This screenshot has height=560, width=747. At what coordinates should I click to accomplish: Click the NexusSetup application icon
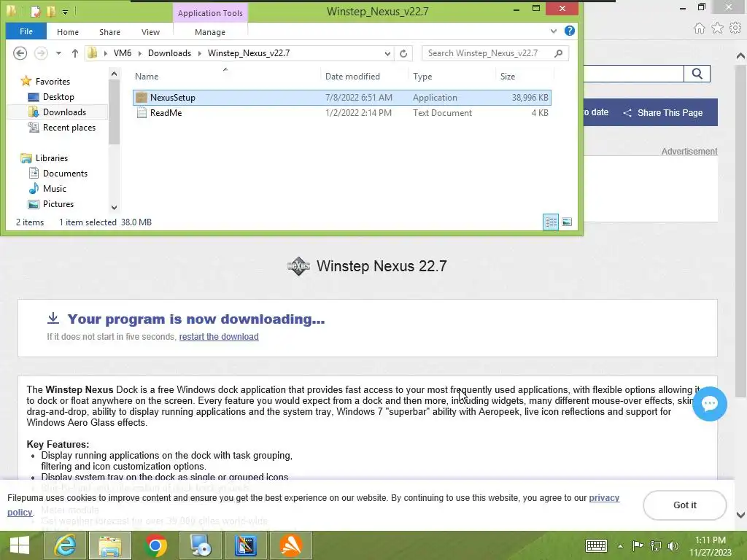coord(142,98)
